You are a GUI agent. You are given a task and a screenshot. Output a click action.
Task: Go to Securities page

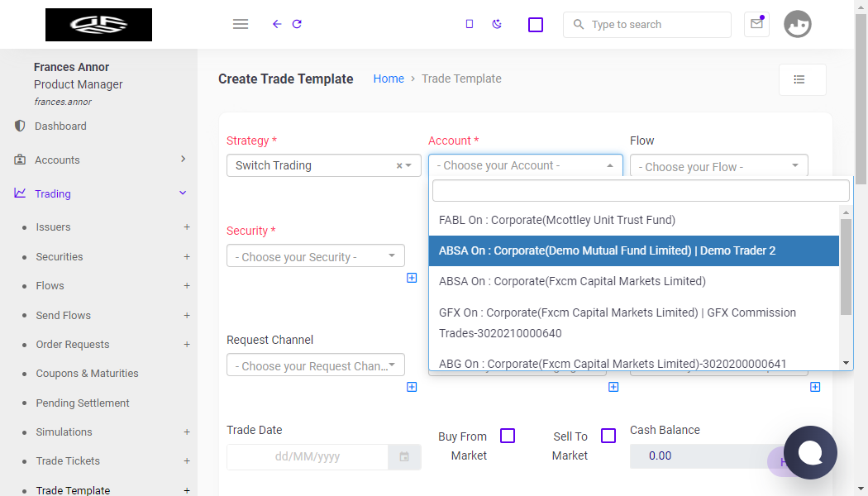tap(60, 257)
